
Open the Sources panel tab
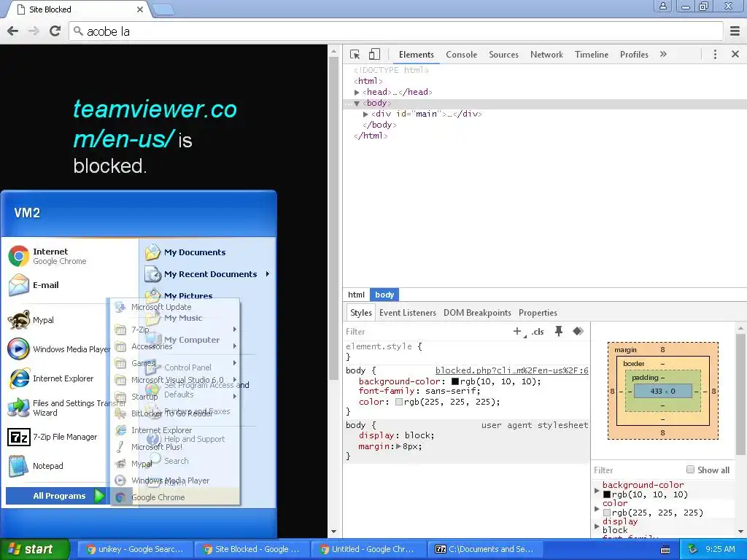pos(503,55)
